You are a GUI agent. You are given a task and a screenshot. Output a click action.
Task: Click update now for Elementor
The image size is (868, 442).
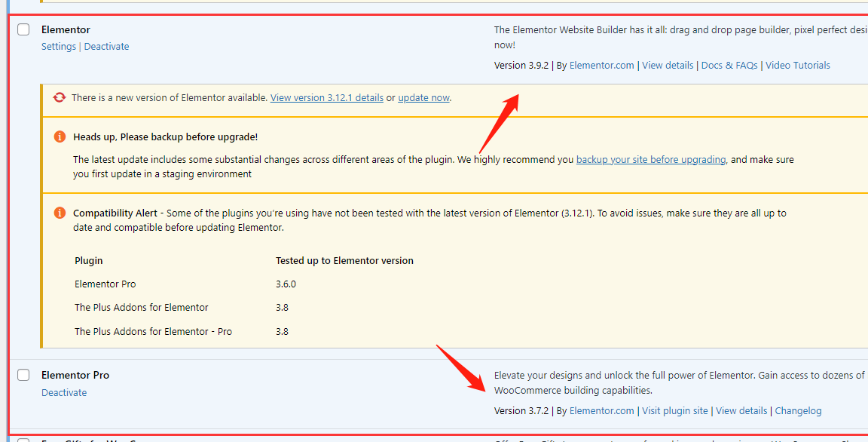pos(423,97)
